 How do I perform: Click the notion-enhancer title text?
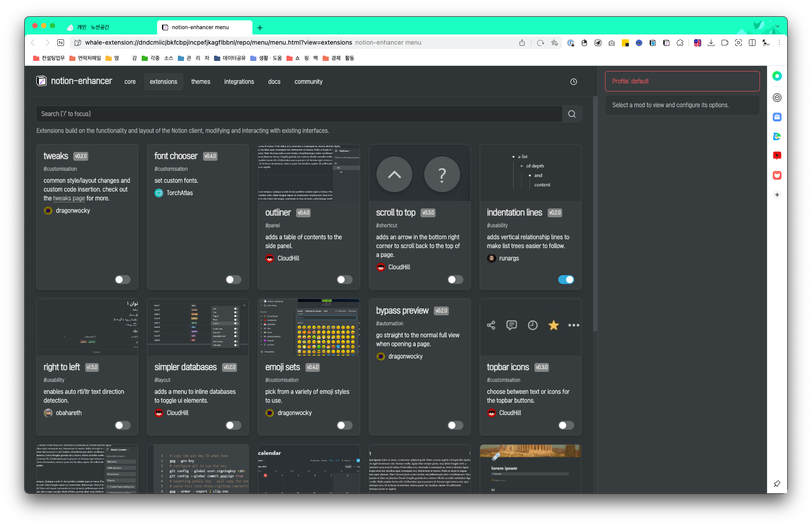pyautogui.click(x=82, y=81)
